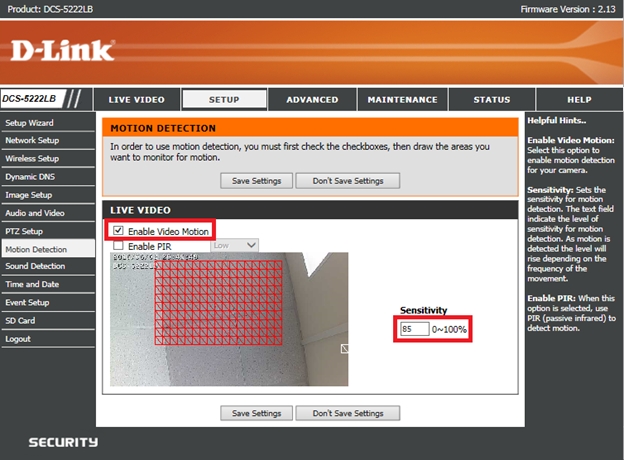Enable the Video Motion checkbox
624x460 pixels.
point(118,231)
